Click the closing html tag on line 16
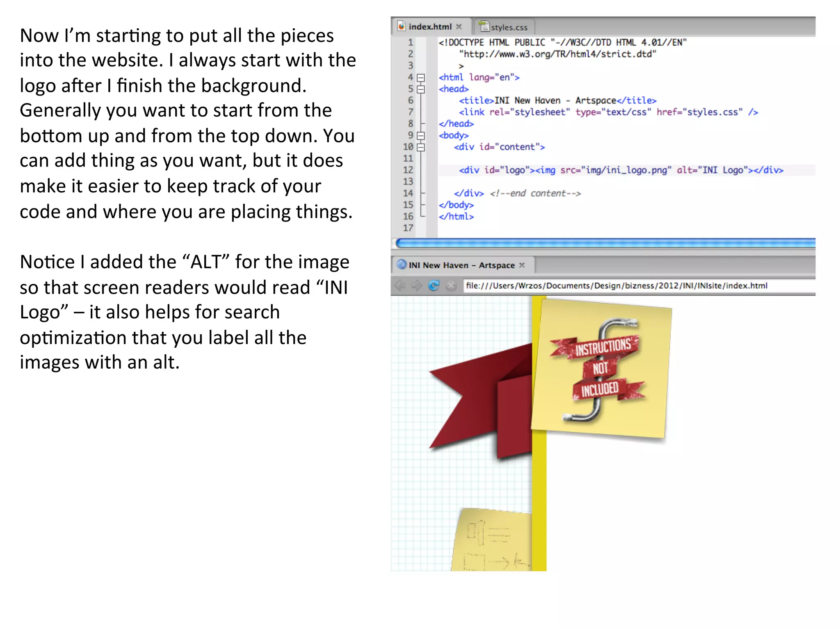This screenshot has height=630, width=840. pyautogui.click(x=456, y=217)
